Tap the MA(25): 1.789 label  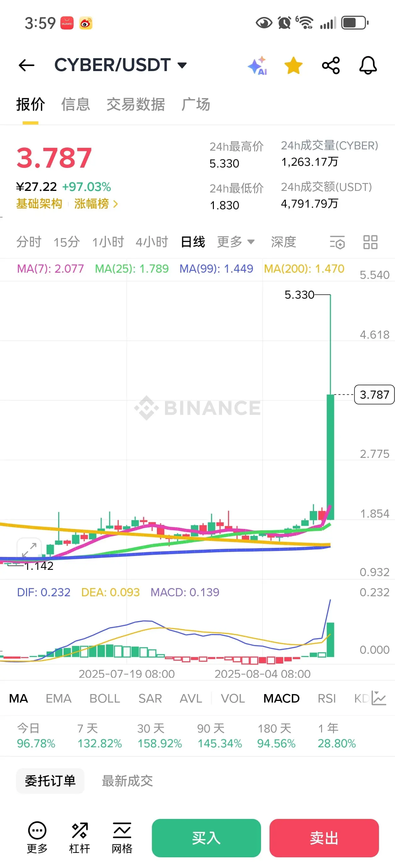click(132, 269)
